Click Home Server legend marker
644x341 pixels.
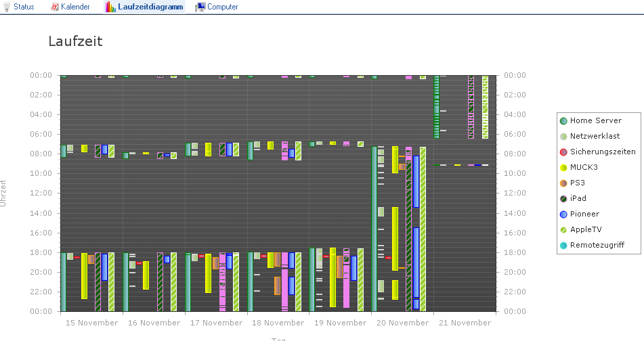pyautogui.click(x=563, y=120)
